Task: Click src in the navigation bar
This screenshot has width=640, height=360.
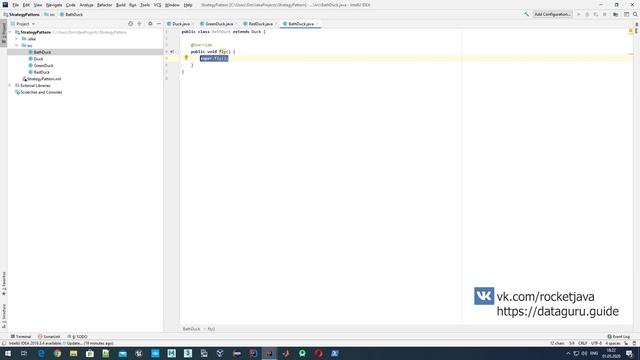Action: point(50,14)
